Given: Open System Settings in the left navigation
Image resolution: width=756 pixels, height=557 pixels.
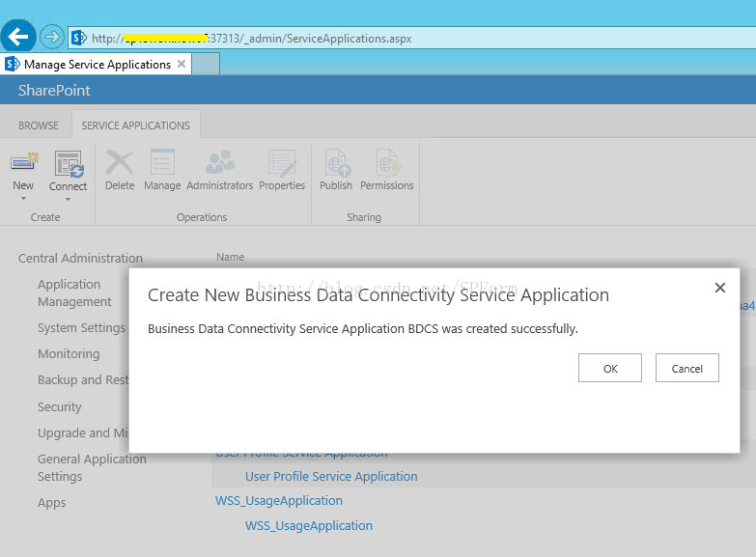Looking at the screenshot, I should click(x=81, y=328).
